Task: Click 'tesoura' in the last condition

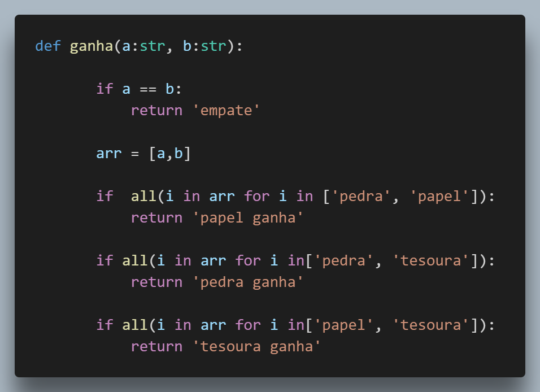Action: pyautogui.click(x=431, y=325)
